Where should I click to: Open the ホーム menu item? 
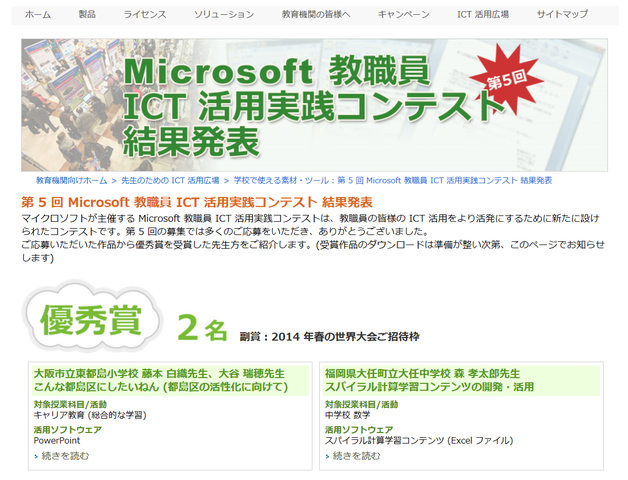pos(38,14)
